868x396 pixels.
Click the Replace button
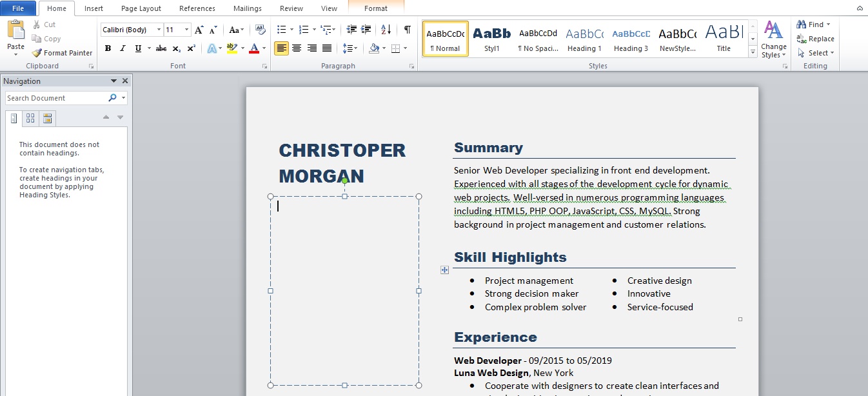pyautogui.click(x=816, y=38)
